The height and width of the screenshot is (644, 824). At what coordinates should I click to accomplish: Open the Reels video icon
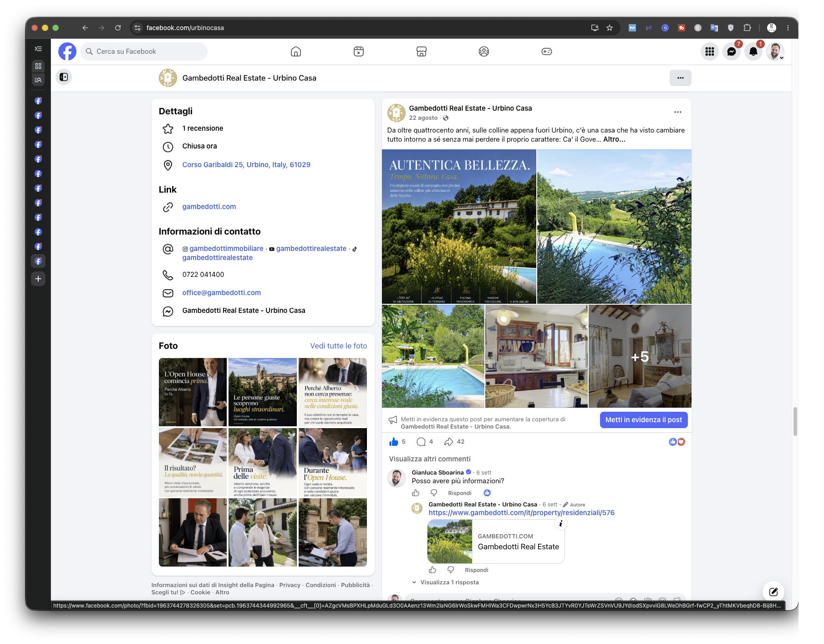pyautogui.click(x=359, y=51)
